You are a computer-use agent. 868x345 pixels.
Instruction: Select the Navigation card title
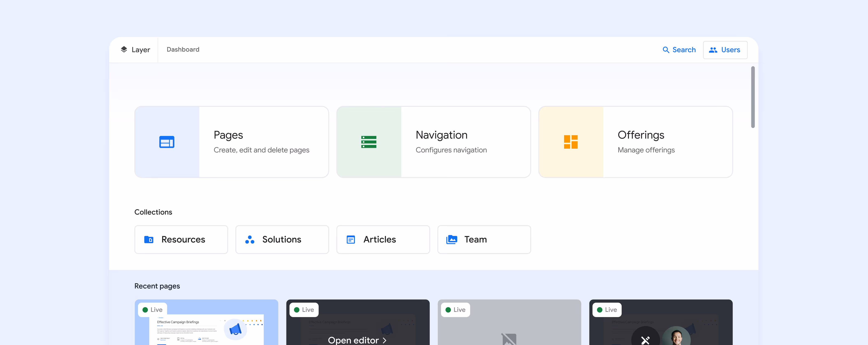[x=441, y=135]
